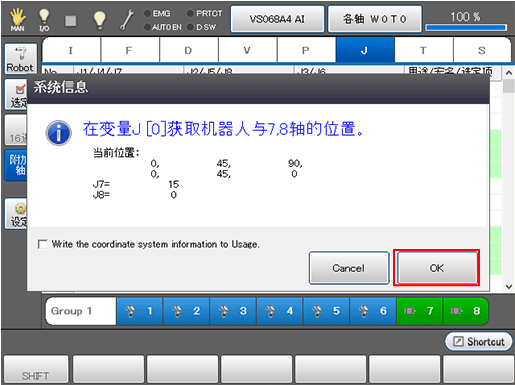Viewport: 515px width, 385px height.
Task: Click the scroll down arrow
Action: pos(509,286)
